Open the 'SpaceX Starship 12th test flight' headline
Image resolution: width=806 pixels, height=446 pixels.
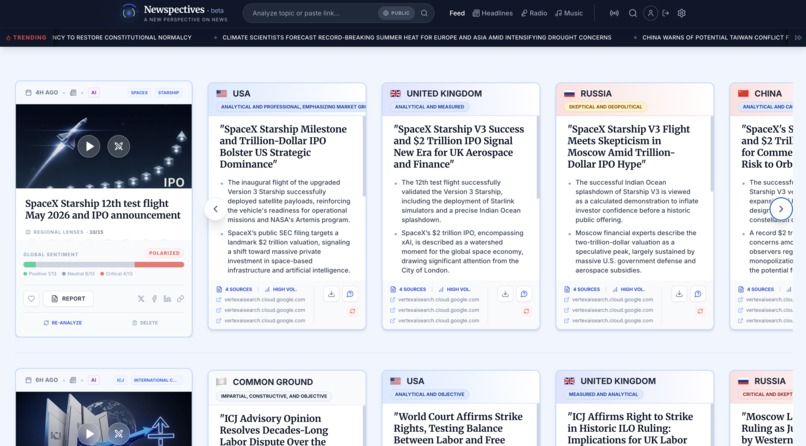[103, 209]
